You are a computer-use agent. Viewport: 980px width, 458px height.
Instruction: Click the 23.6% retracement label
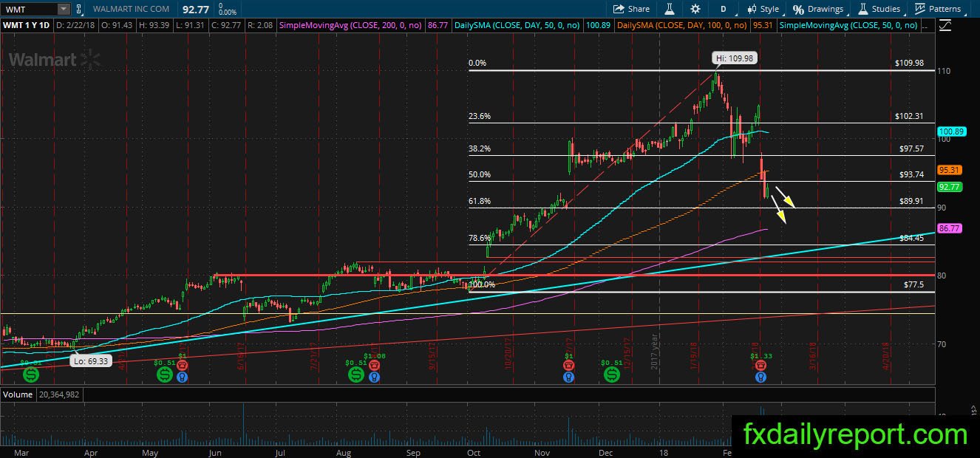pyautogui.click(x=480, y=116)
